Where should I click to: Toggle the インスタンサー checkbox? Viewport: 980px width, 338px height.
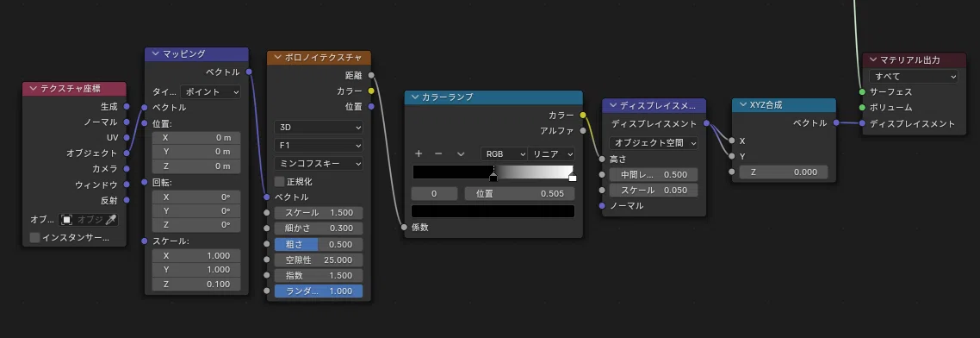35,238
